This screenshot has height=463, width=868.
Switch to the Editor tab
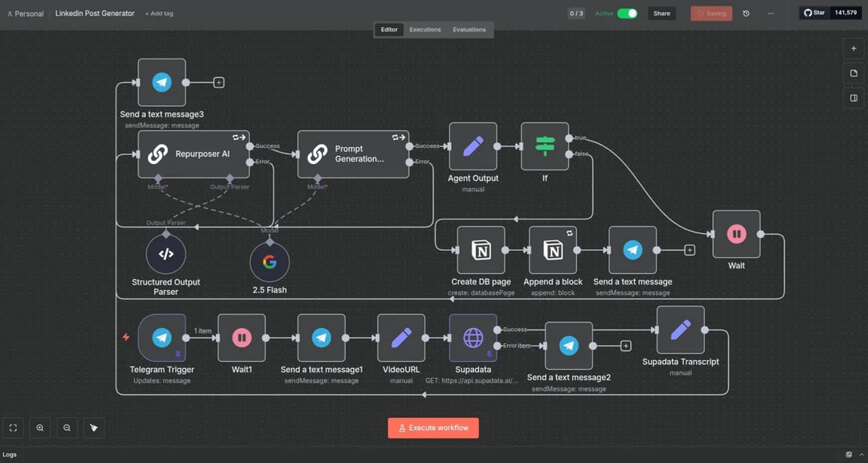point(389,30)
